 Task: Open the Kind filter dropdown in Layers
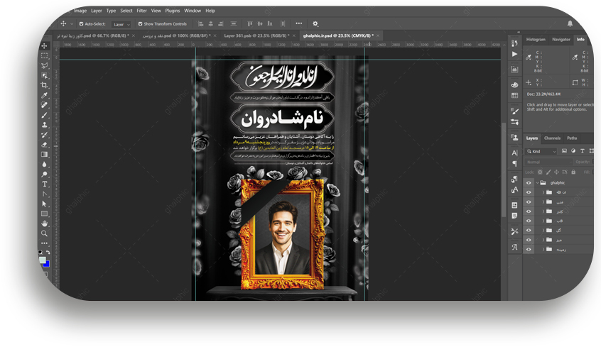[x=541, y=151]
